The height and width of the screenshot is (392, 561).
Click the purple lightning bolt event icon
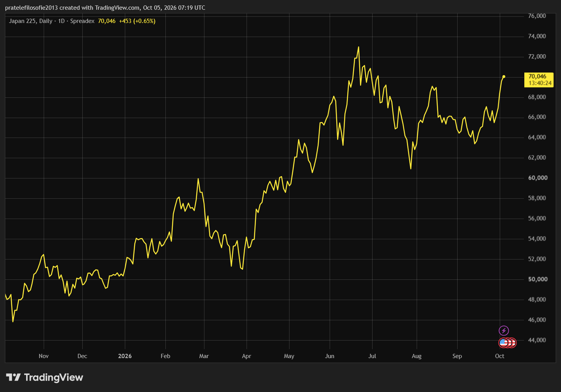[504, 331]
